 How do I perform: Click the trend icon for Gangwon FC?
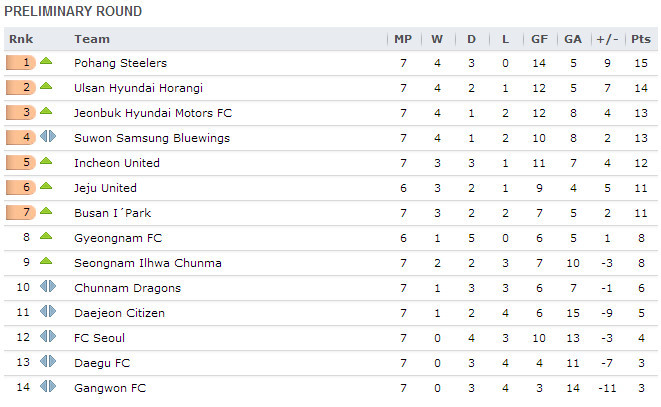[48, 387]
